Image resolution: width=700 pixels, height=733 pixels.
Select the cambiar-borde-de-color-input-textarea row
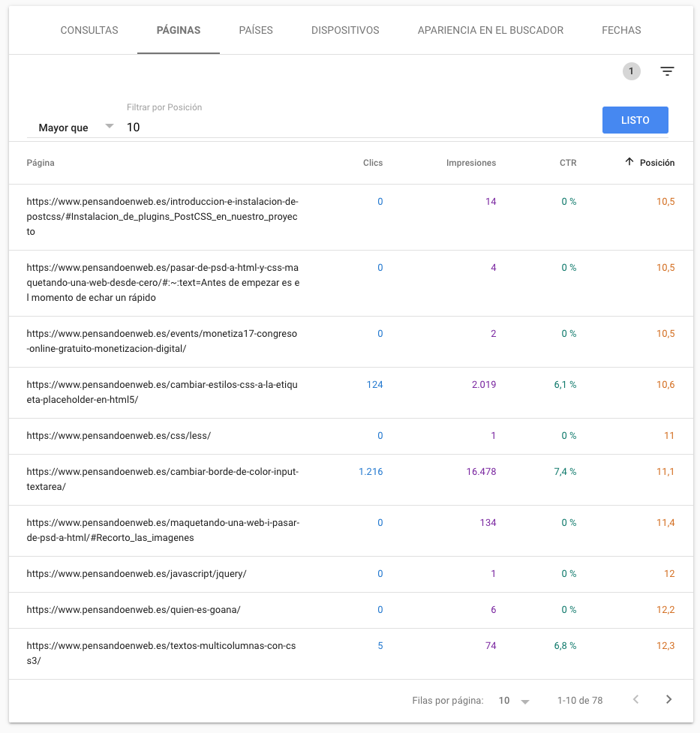click(x=350, y=479)
